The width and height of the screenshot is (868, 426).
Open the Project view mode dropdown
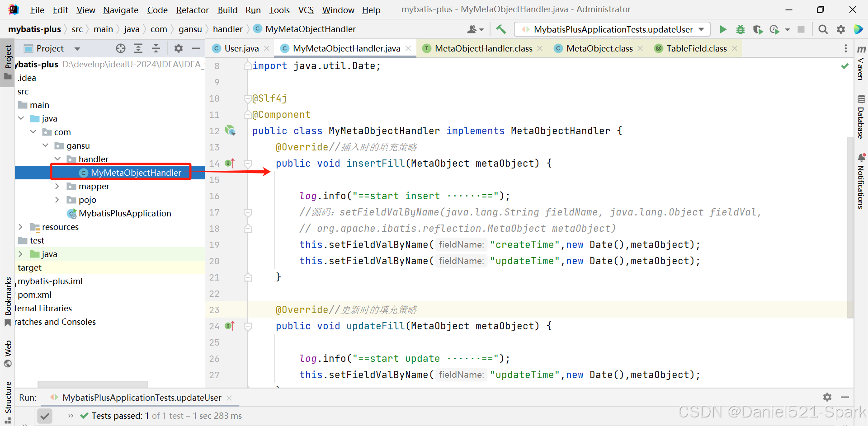77,49
